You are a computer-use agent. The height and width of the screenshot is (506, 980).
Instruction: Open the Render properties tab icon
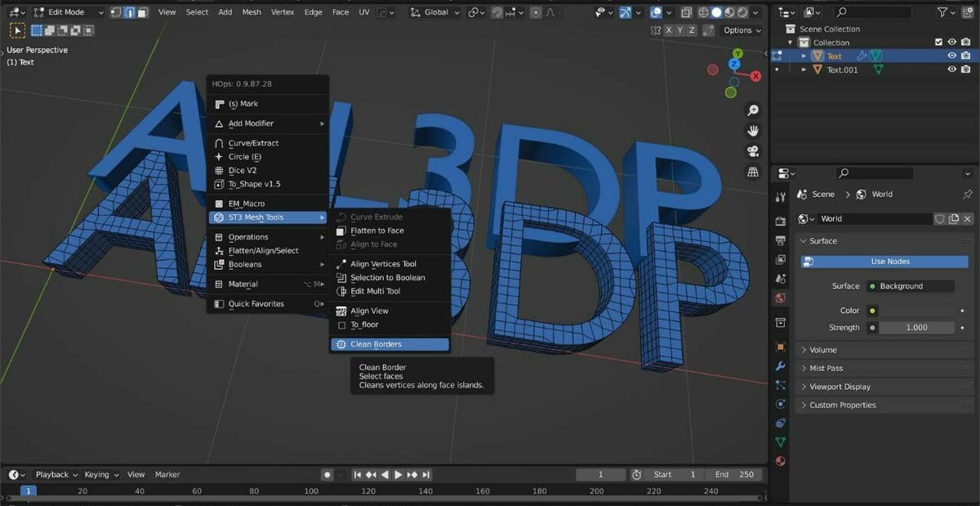click(781, 221)
